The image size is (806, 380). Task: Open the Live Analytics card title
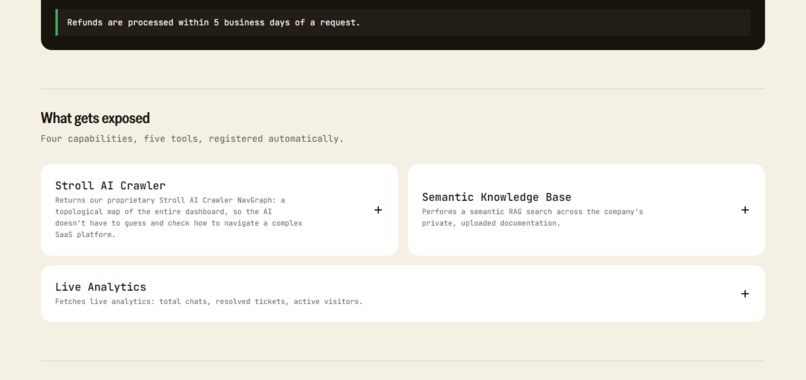101,287
